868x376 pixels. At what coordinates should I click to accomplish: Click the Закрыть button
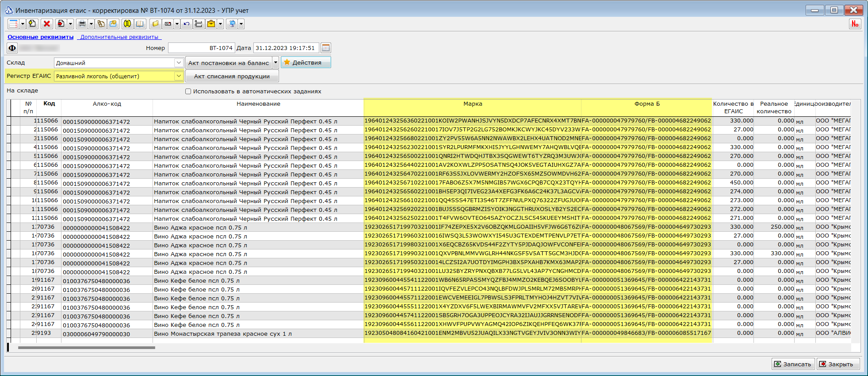838,364
